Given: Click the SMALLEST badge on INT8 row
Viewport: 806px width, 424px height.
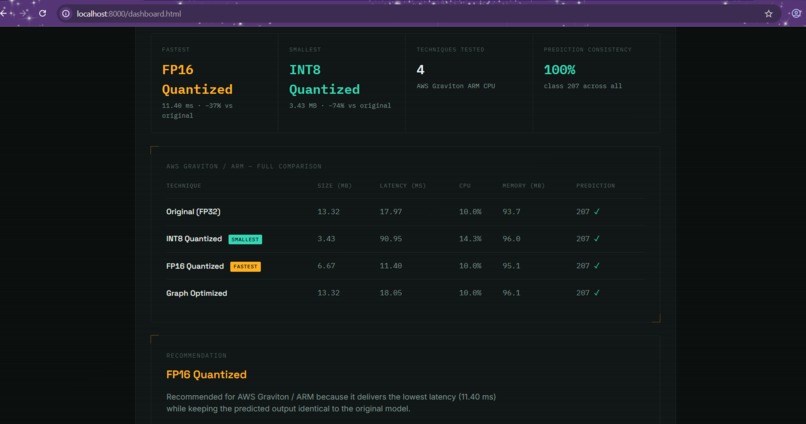Looking at the screenshot, I should pos(245,239).
